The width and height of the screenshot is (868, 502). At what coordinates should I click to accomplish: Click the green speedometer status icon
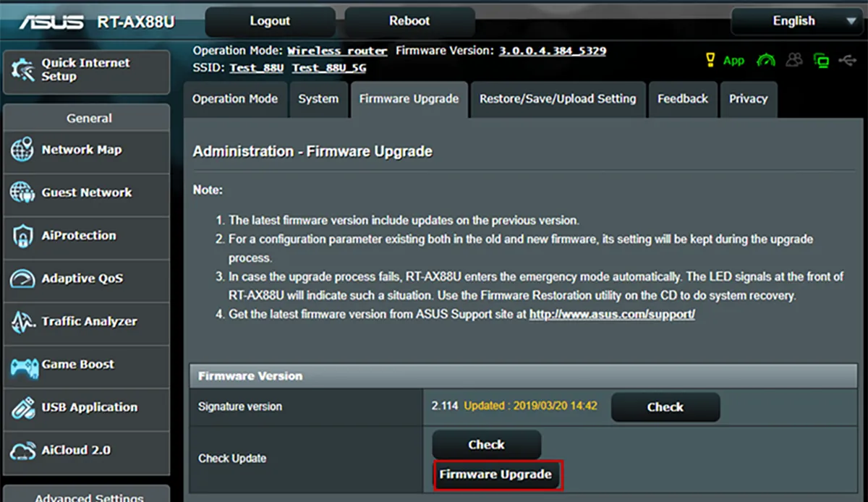(765, 61)
